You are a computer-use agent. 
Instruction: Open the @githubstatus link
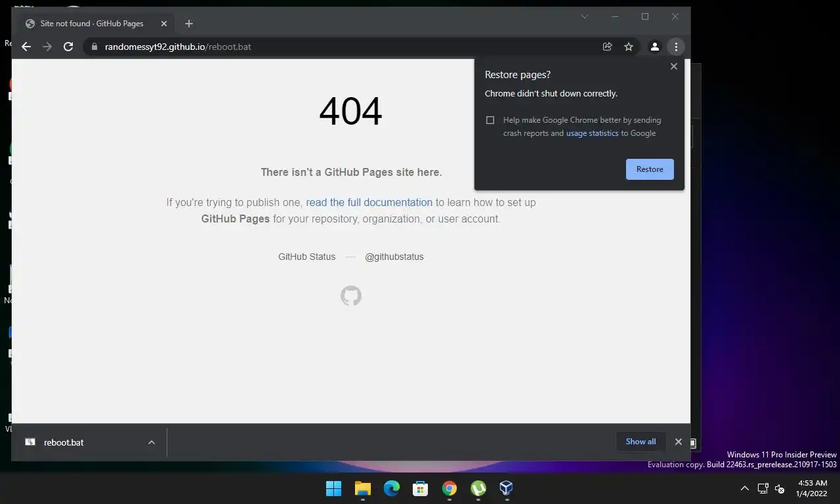pos(394,257)
